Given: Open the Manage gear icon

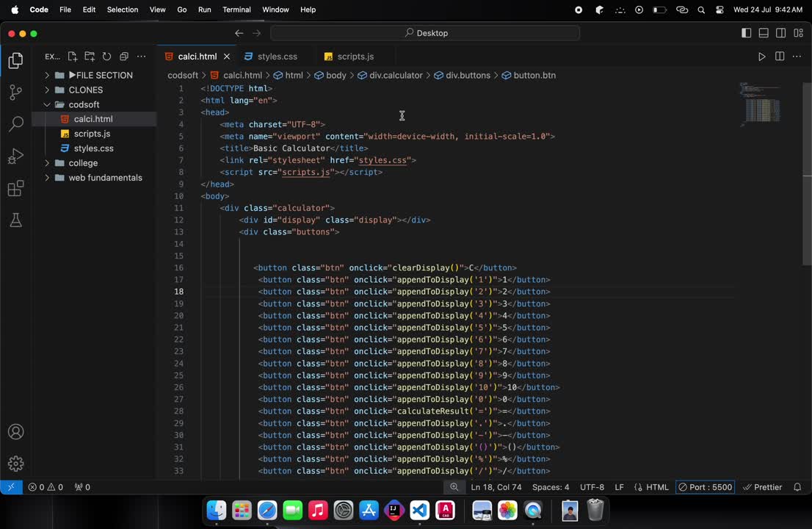Looking at the screenshot, I should click(15, 463).
